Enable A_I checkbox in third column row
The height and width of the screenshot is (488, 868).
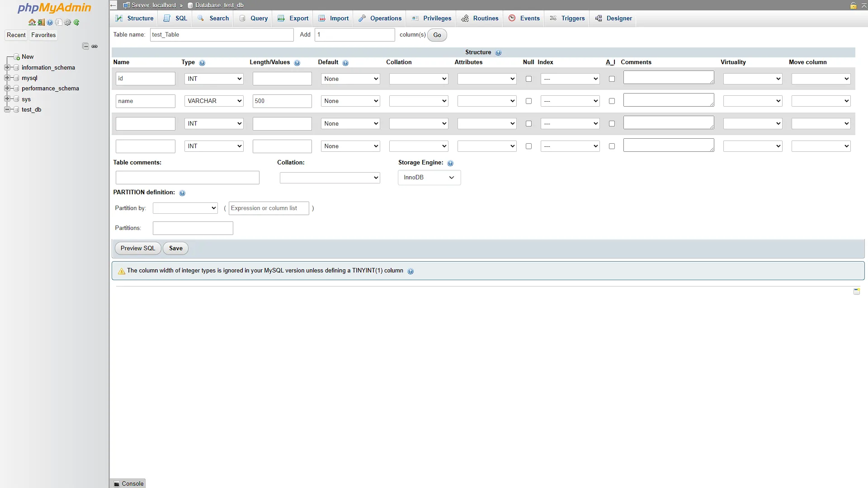click(612, 124)
